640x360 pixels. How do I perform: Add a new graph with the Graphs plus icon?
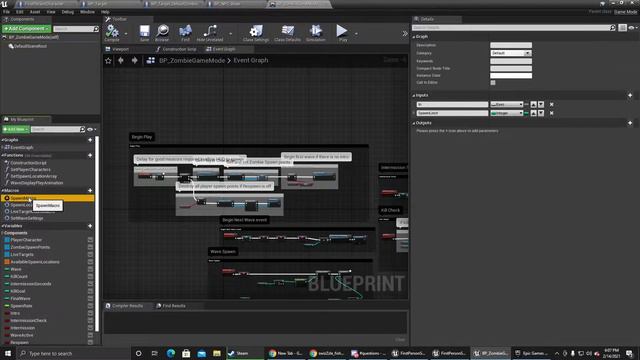(90, 140)
